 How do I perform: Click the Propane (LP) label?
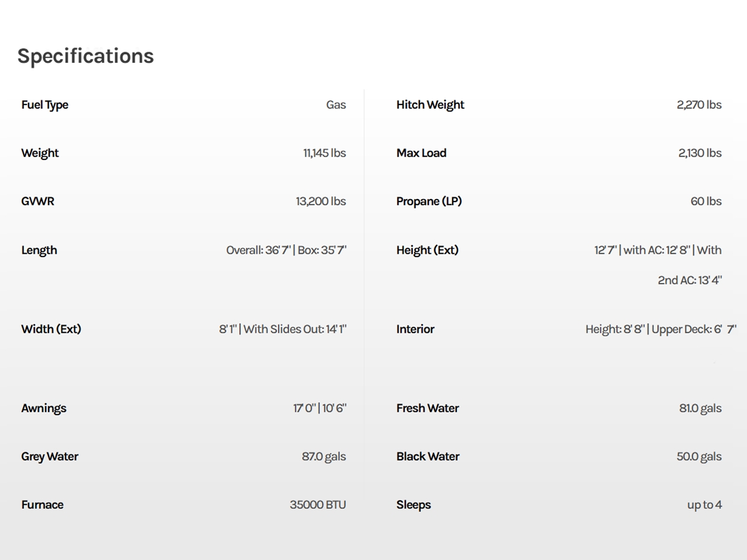coord(429,201)
